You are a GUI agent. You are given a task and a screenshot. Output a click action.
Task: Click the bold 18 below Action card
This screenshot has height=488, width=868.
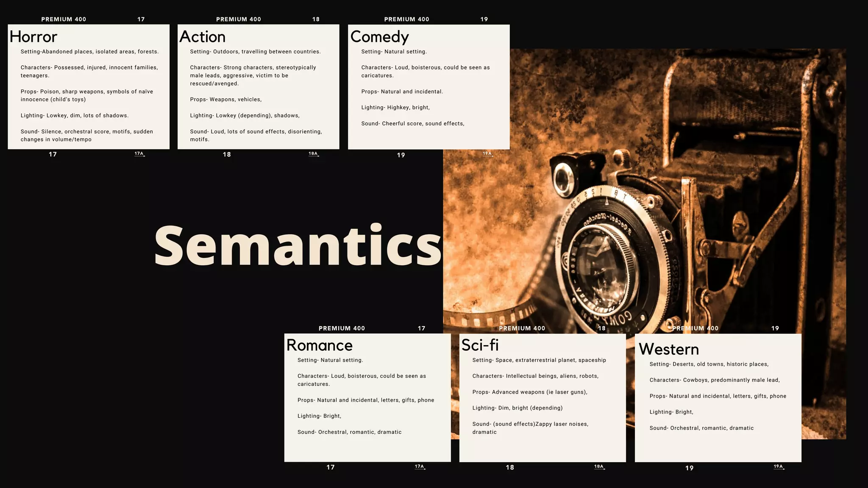227,155
